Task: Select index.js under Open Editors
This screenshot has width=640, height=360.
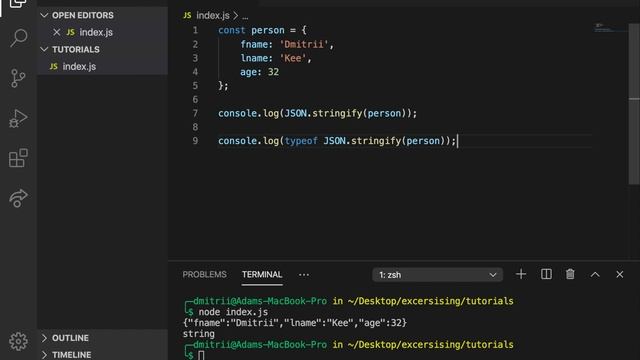Action: [x=96, y=32]
